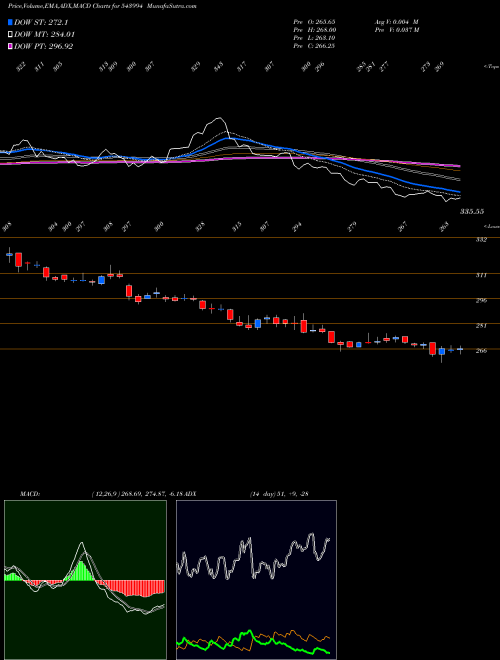
Task: Click the 'Pre O: 265.65' open value
Action: tap(314, 21)
